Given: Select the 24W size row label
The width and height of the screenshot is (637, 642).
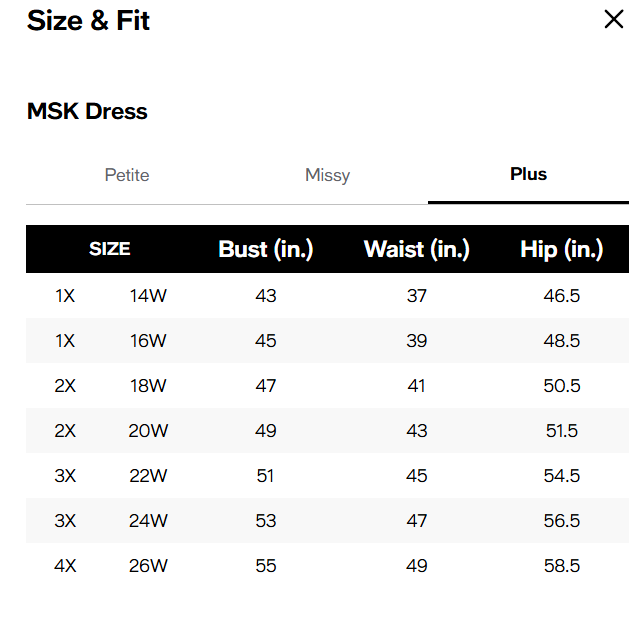Looking at the screenshot, I should click(x=148, y=521).
